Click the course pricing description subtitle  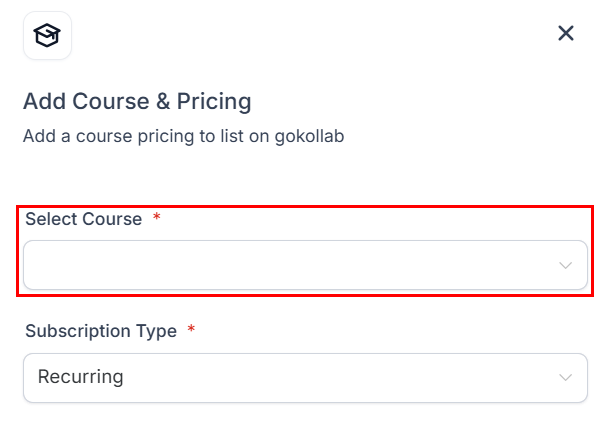(183, 135)
